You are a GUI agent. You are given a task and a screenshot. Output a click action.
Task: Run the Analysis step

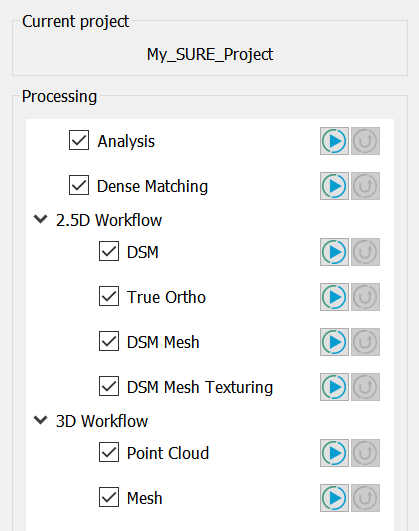pyautogui.click(x=334, y=141)
